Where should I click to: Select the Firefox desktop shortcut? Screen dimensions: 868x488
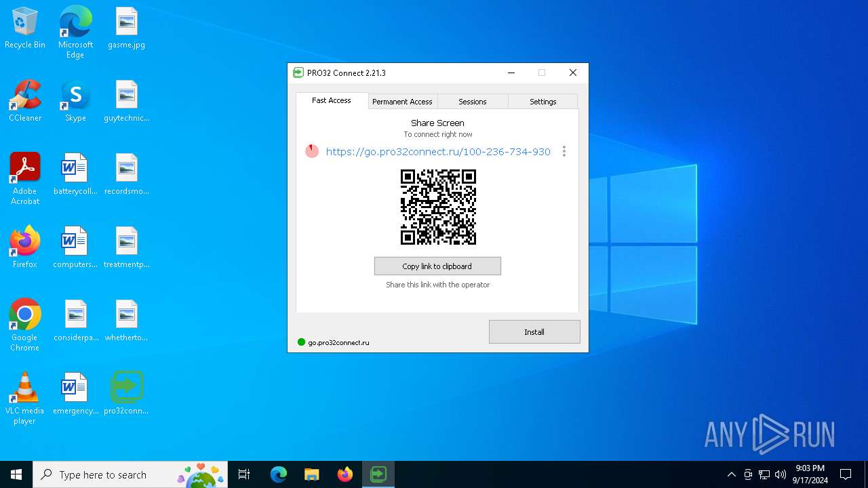point(25,248)
